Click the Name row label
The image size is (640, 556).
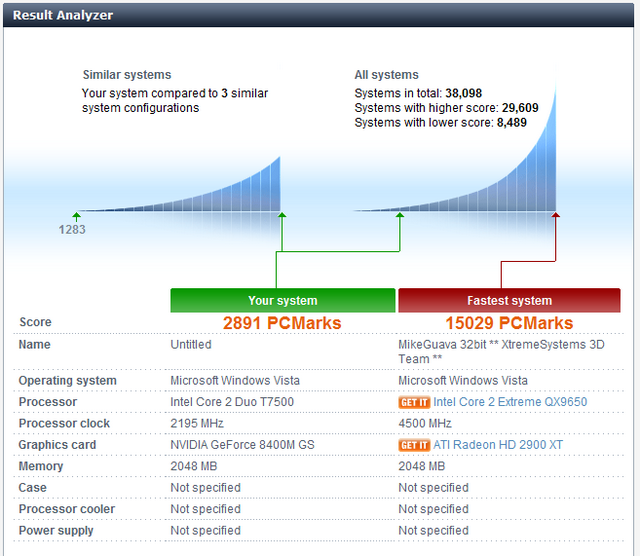coord(35,345)
